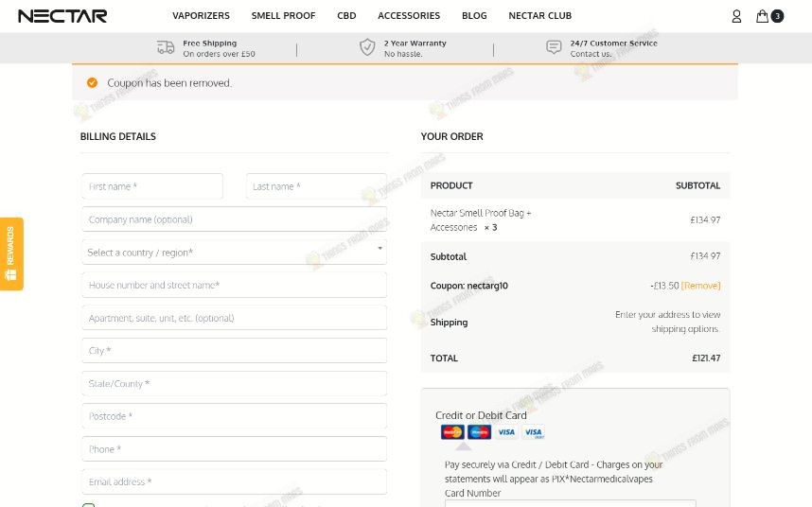Open the Vaporizers menu

201,16
